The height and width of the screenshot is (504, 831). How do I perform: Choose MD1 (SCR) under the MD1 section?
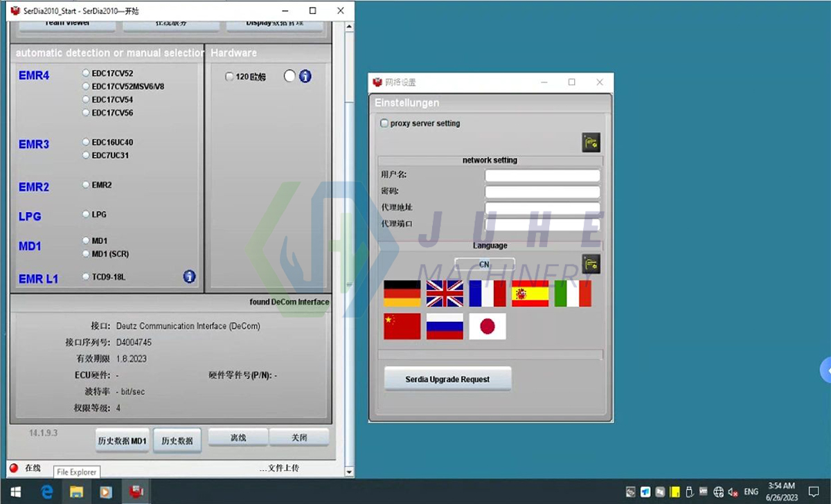pyautogui.click(x=86, y=255)
